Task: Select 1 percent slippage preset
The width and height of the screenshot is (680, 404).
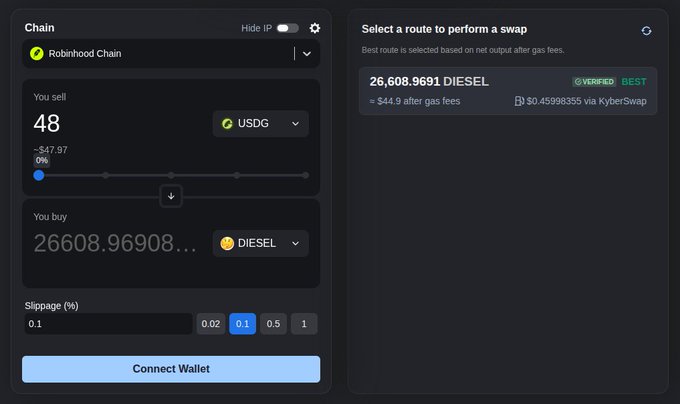Action: tap(304, 324)
